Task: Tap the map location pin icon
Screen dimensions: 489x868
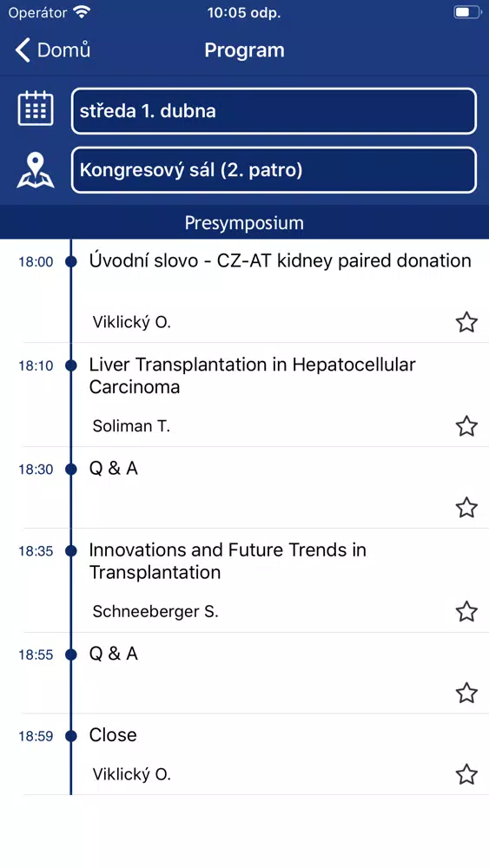Action: (x=36, y=170)
